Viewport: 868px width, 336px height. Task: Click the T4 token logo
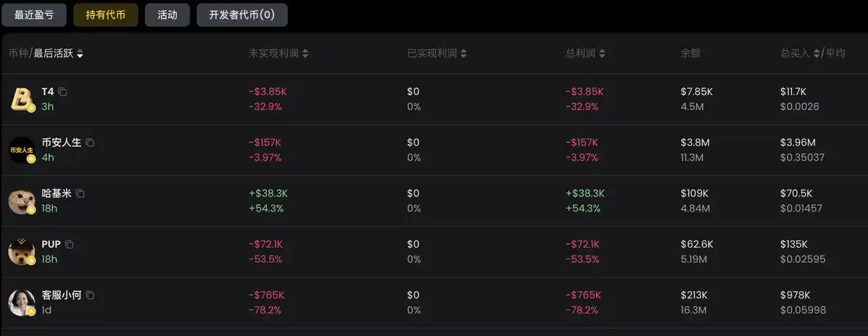coord(21,99)
